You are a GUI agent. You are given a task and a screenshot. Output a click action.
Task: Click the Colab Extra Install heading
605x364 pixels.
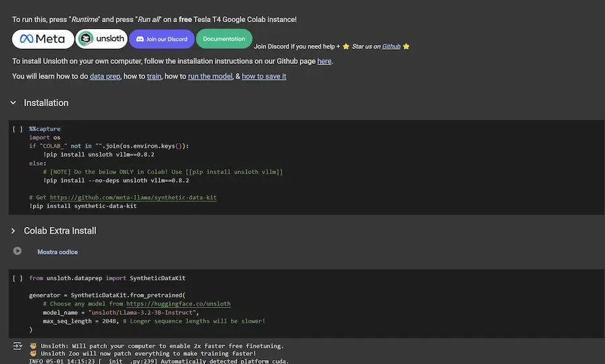pyautogui.click(x=61, y=230)
